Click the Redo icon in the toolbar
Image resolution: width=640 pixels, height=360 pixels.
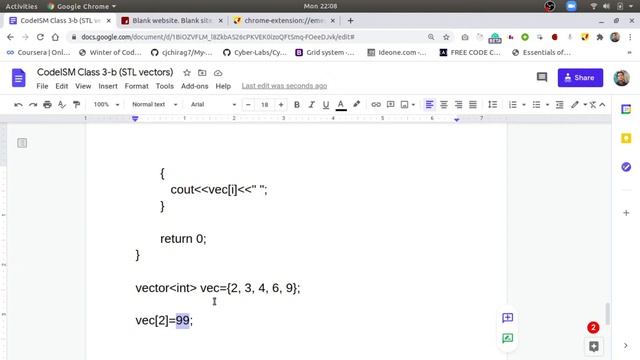(x=33, y=105)
